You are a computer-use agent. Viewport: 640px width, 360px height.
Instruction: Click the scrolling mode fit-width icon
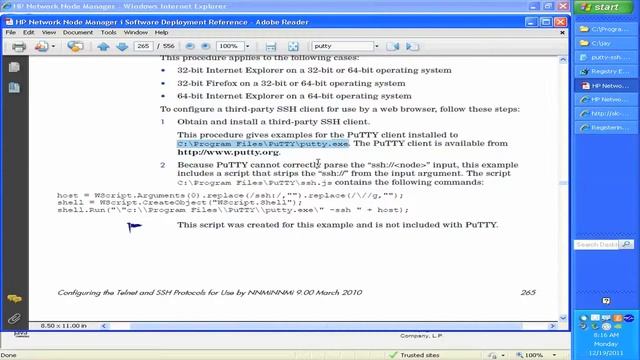pos(271,47)
